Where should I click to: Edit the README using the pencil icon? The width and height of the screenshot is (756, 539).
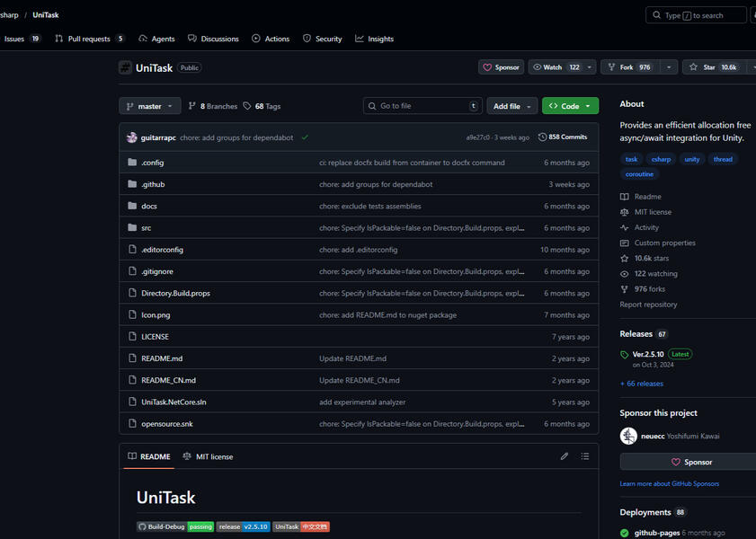coord(565,456)
